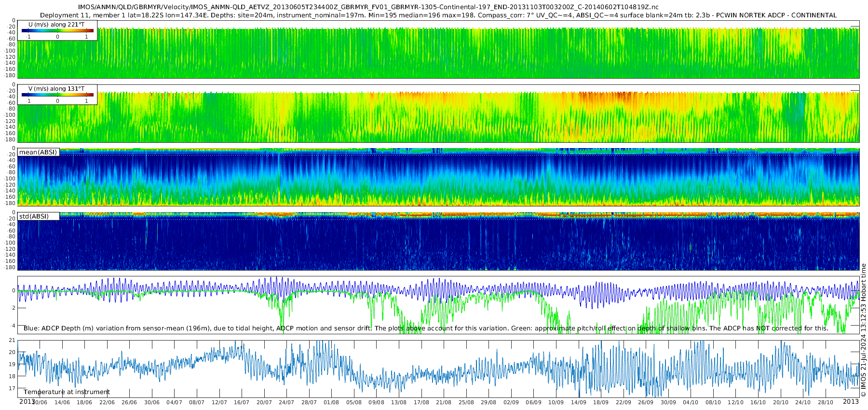Screen dimensions: 868x410
Task: Click the 28/10 date tick on time axis
Action: pos(825,403)
